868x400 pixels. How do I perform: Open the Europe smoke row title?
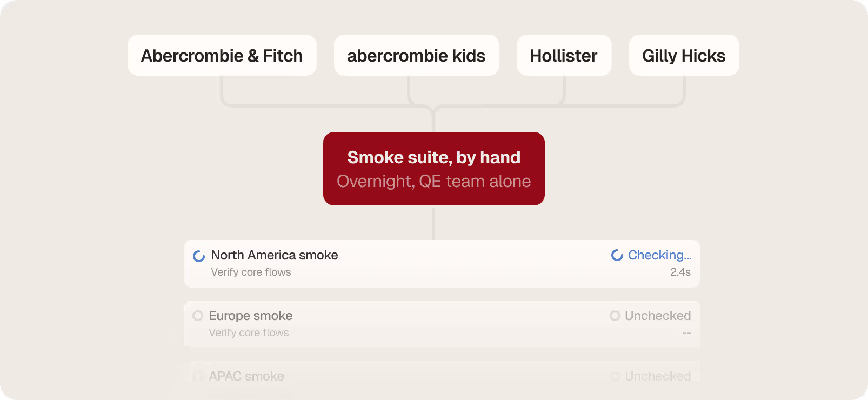(x=251, y=316)
